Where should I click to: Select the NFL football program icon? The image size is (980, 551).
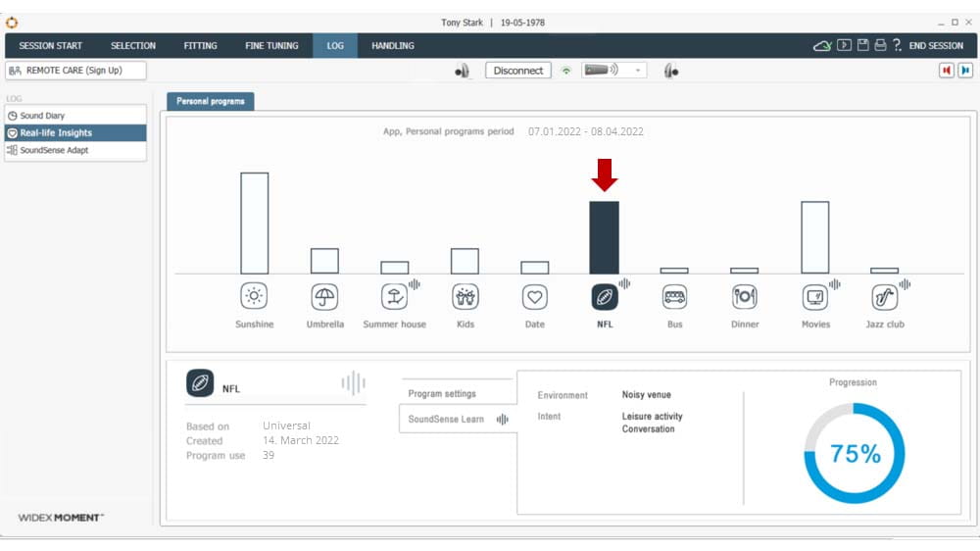[605, 296]
